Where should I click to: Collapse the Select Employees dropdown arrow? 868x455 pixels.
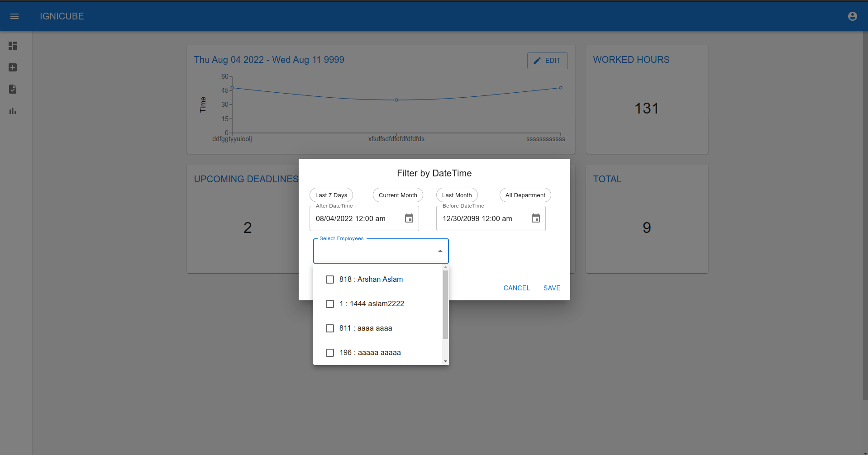[439, 250]
